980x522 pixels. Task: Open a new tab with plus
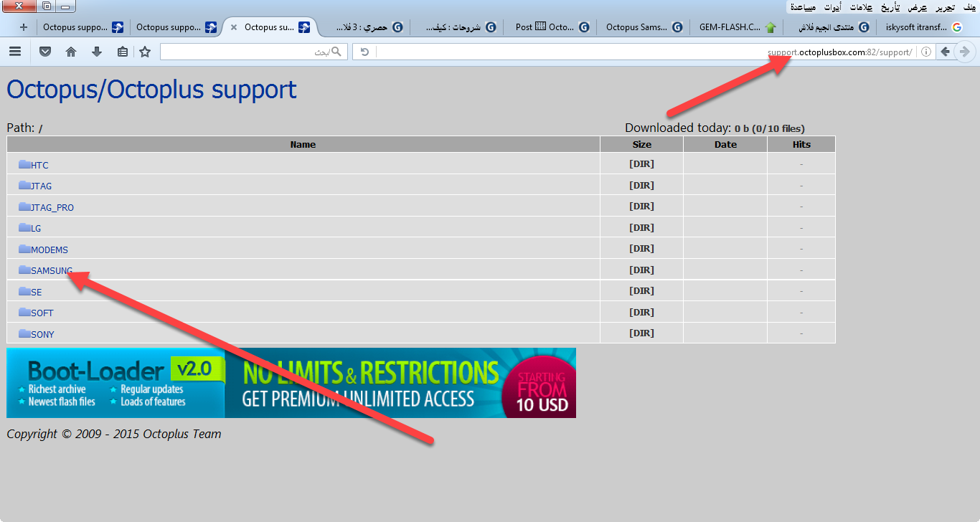pos(24,27)
